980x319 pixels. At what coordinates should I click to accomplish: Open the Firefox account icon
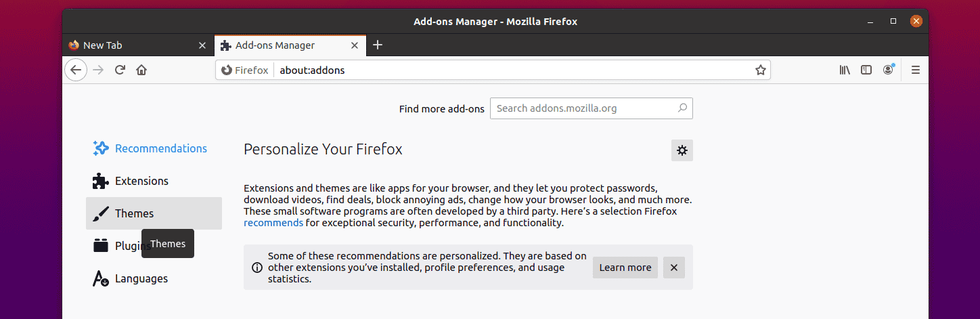point(888,70)
